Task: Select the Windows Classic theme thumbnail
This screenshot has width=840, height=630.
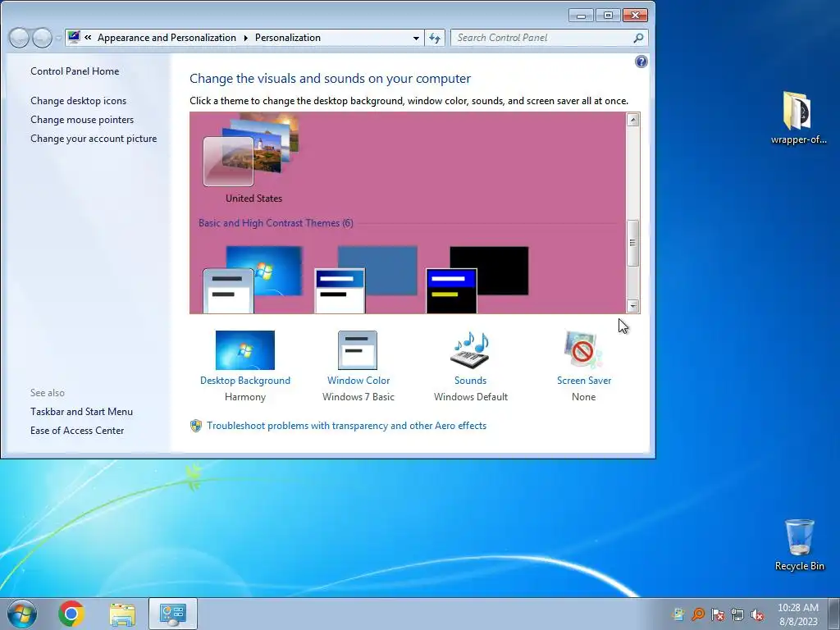Action: point(365,279)
